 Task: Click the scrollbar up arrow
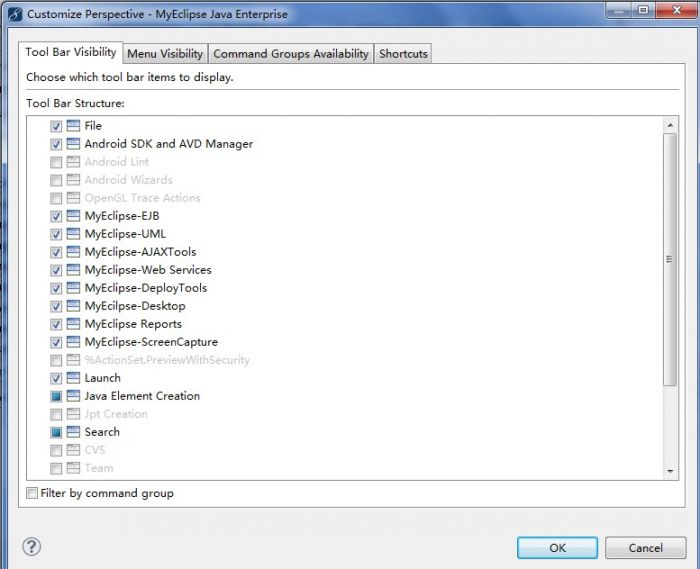(x=670, y=125)
